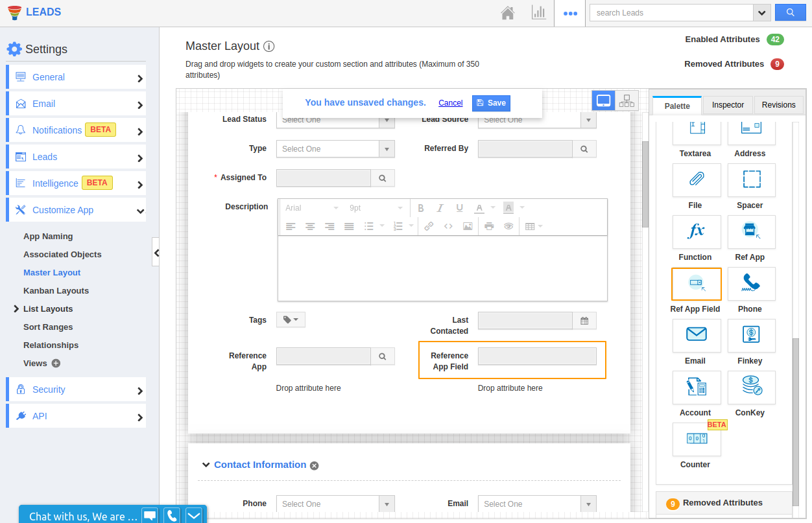This screenshot has height=523, width=812.
Task: Click the Phone widget icon
Action: (x=751, y=284)
